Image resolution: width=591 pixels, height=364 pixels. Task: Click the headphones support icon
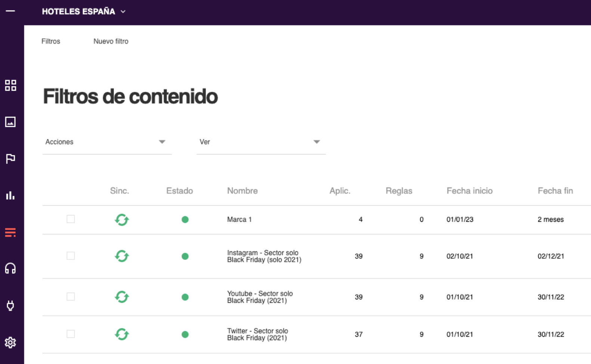(x=10, y=268)
